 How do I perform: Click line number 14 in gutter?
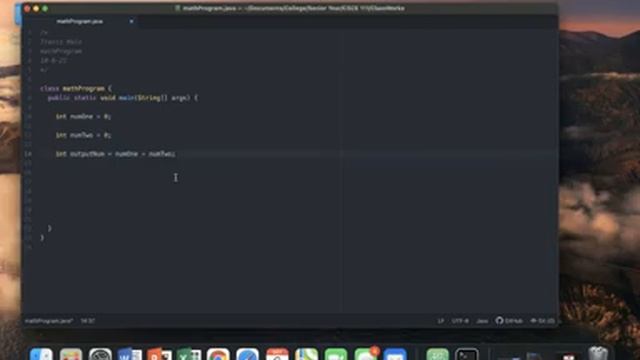click(28, 154)
